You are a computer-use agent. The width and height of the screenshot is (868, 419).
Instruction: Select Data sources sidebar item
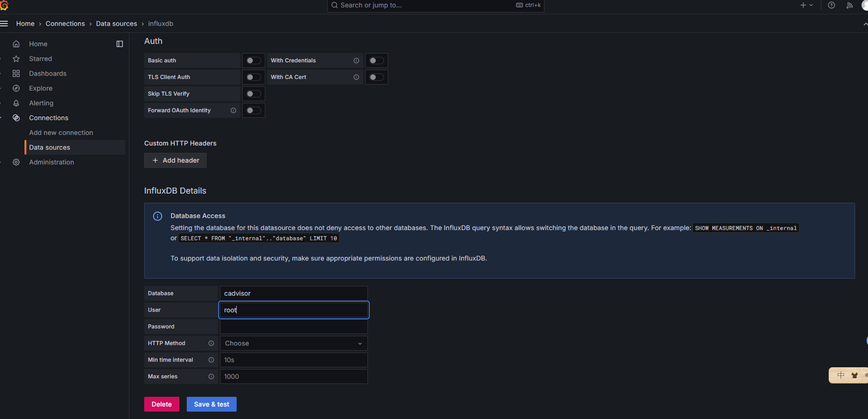(75, 147)
